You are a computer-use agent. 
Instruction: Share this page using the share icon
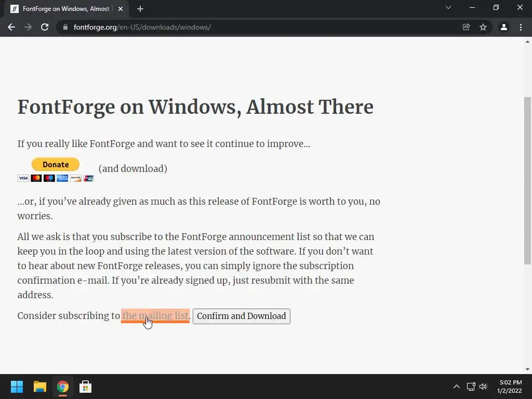[466, 27]
